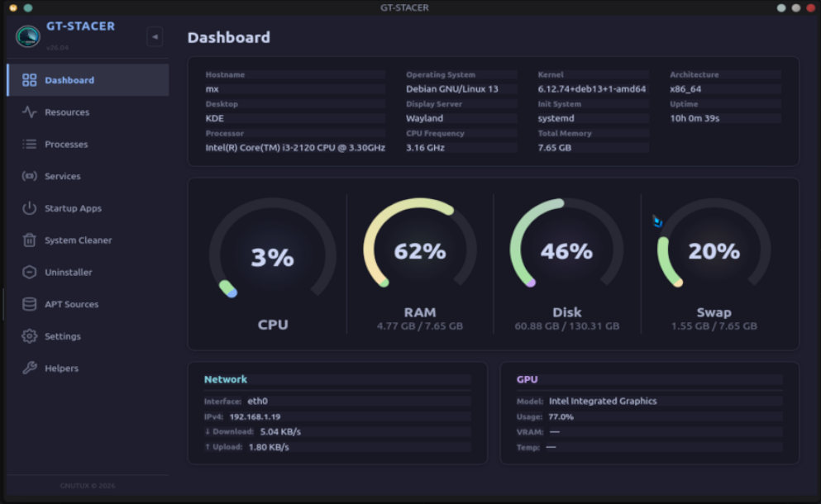Click the CPU frequency 3.16 GHz value
Image resolution: width=821 pixels, height=504 pixels.
click(x=425, y=148)
